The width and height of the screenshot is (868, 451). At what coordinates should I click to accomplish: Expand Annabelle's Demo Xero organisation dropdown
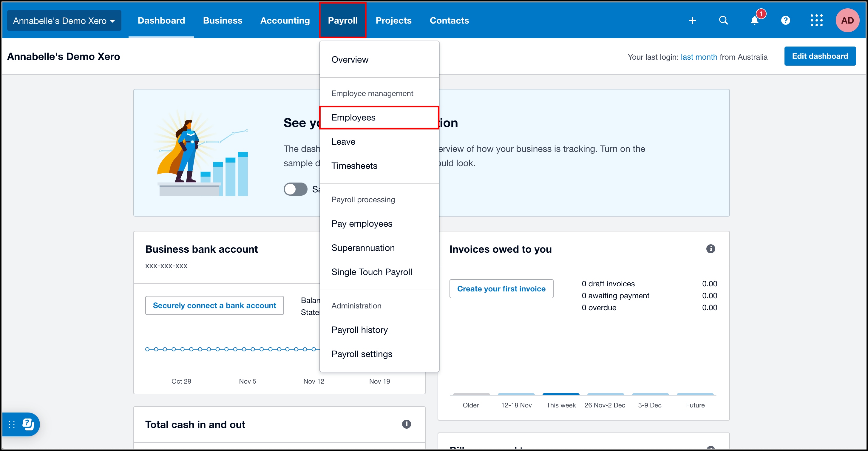click(64, 21)
